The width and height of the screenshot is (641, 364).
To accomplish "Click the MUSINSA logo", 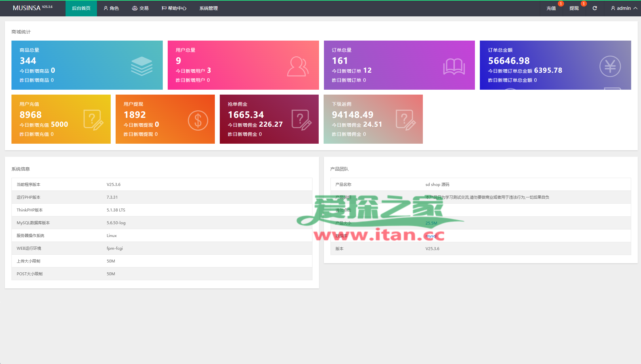I will point(27,8).
